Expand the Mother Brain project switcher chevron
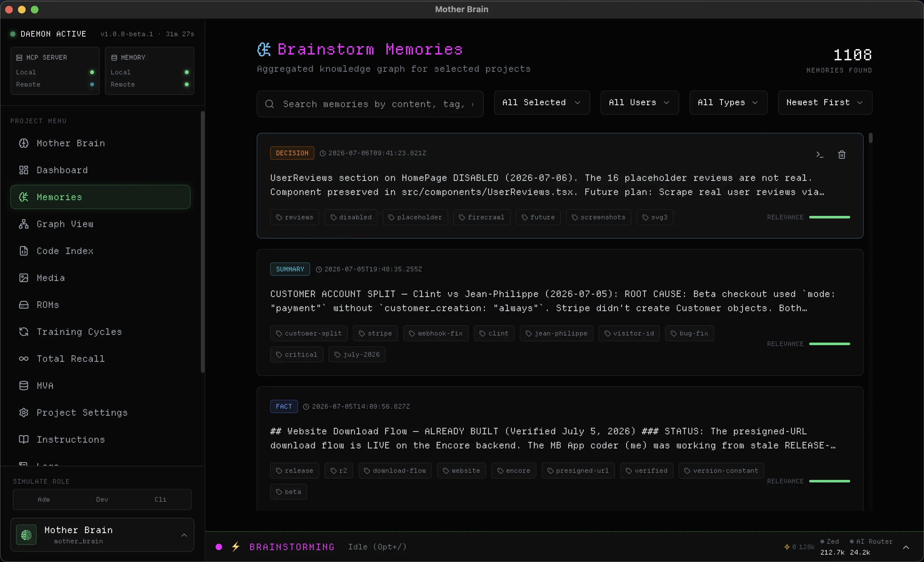Screen dimensions: 924x562 184,535
